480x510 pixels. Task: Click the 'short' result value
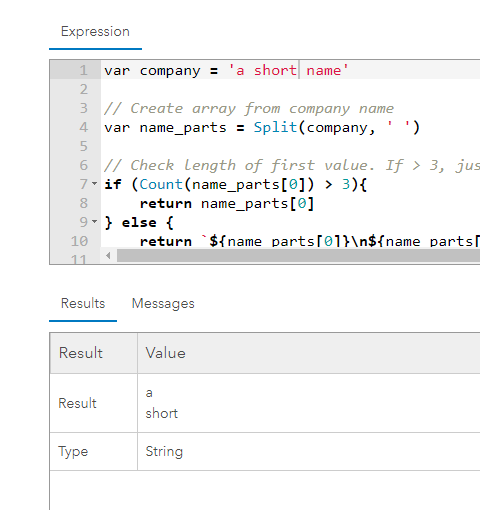(162, 414)
